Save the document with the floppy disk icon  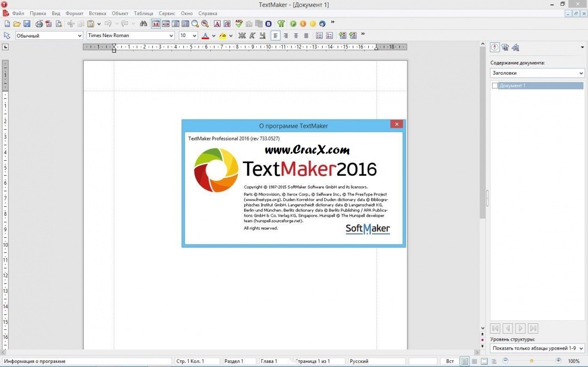tap(27, 23)
